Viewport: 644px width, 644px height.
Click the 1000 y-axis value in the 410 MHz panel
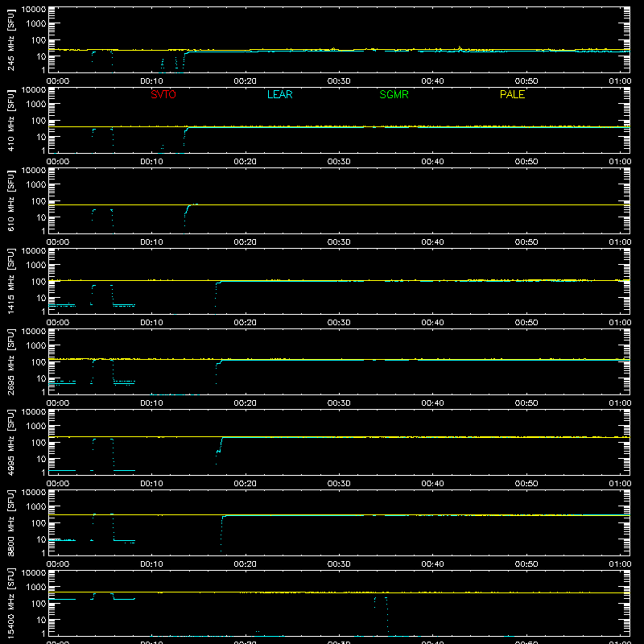coord(36,105)
